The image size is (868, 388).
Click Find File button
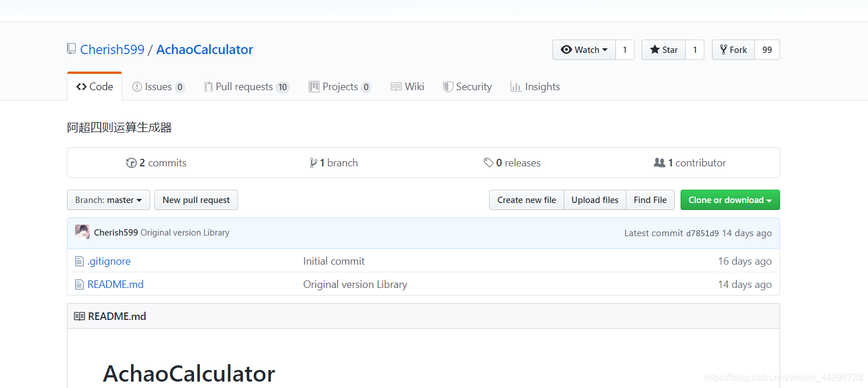[650, 200]
